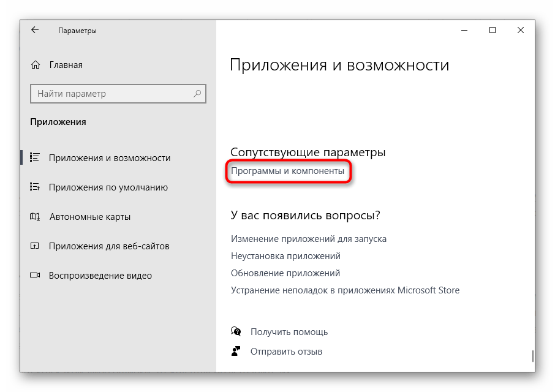
Task: Open the Обновление приложений help link
Action: tap(285, 273)
